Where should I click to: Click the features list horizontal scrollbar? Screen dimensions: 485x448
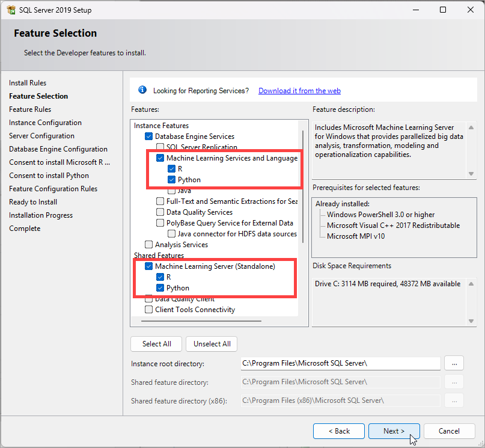coord(201,321)
